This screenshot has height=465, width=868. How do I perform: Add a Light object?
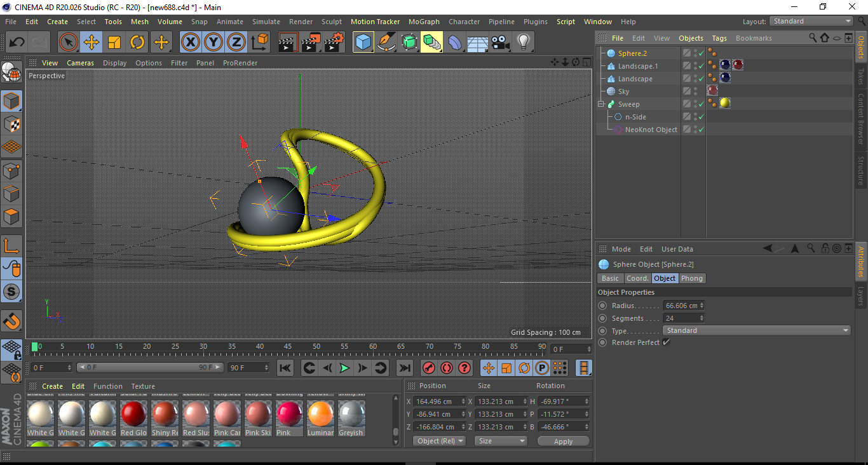click(524, 43)
